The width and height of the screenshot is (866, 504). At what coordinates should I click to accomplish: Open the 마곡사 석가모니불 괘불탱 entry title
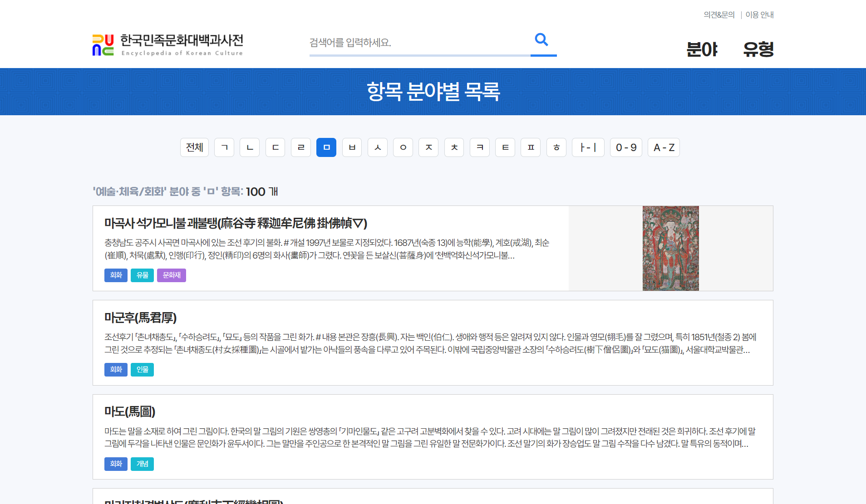(x=236, y=223)
